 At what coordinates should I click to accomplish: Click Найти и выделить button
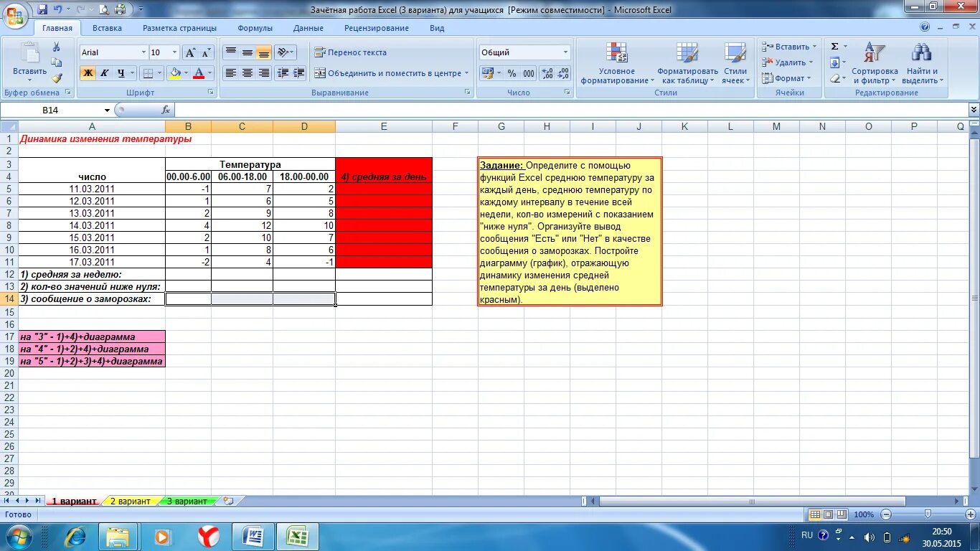coord(922,63)
